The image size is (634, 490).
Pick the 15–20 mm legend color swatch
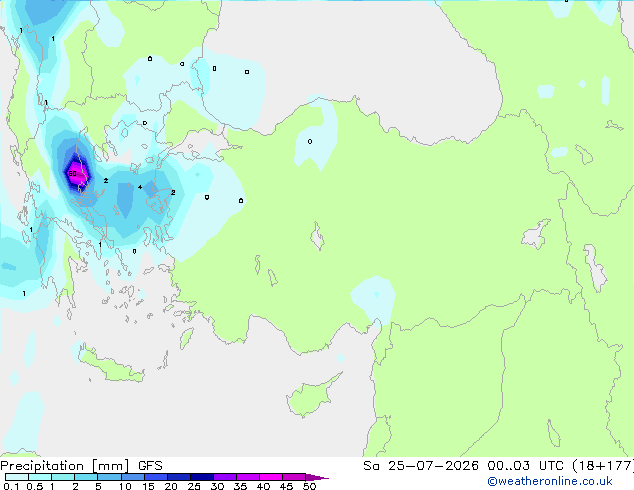point(156,477)
